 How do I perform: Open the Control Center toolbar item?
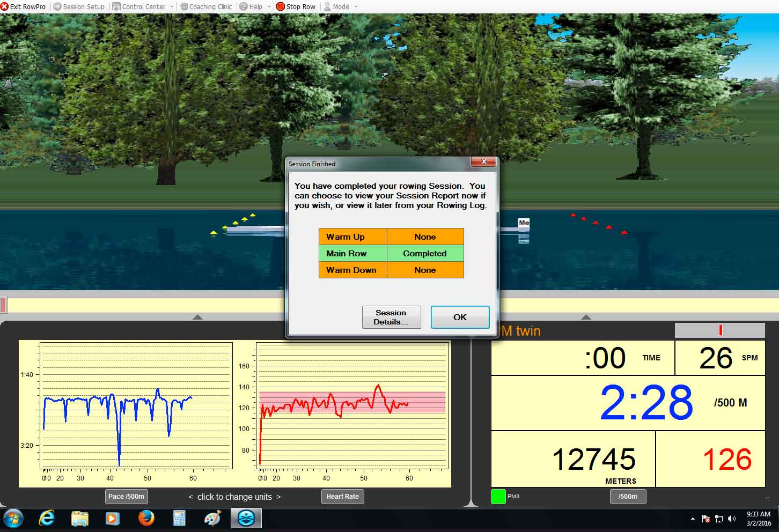click(139, 6)
